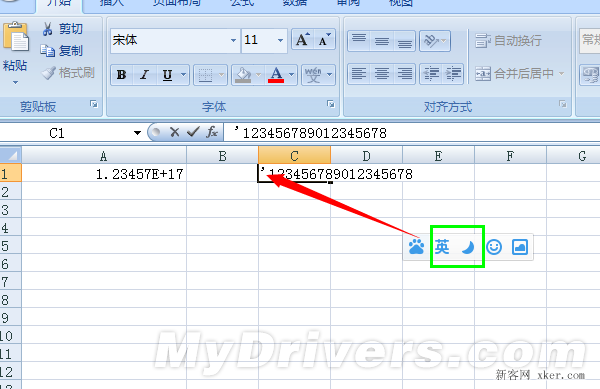The image size is (600, 389).
Task: Click the text Orientation button
Action: (x=435, y=41)
